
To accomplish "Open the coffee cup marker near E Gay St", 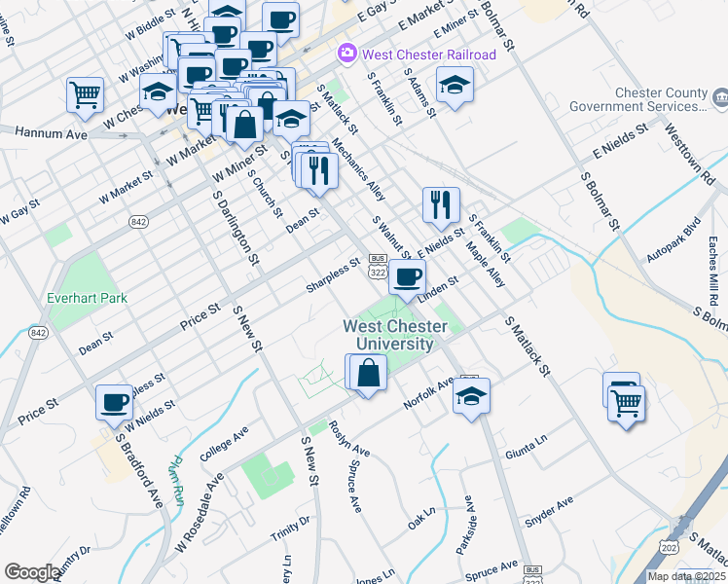I will (x=280, y=20).
